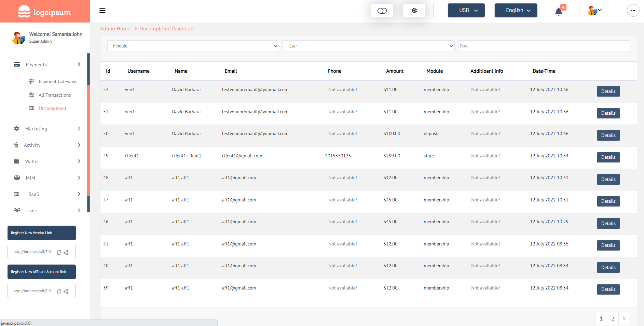Screen dimensions: 644x326
Task: Click the Wallet sidebar icon
Action: pos(17,161)
